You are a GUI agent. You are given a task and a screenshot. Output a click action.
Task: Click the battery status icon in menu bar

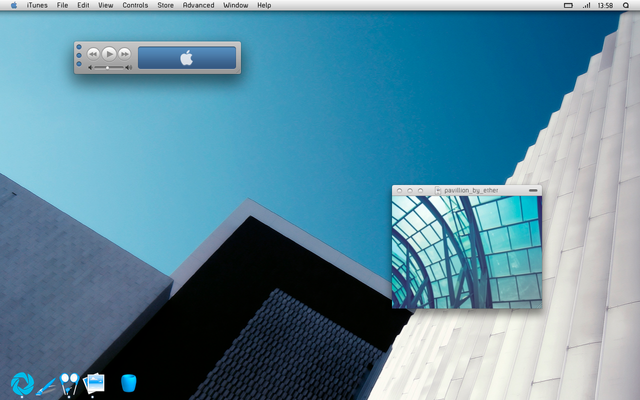click(568, 5)
